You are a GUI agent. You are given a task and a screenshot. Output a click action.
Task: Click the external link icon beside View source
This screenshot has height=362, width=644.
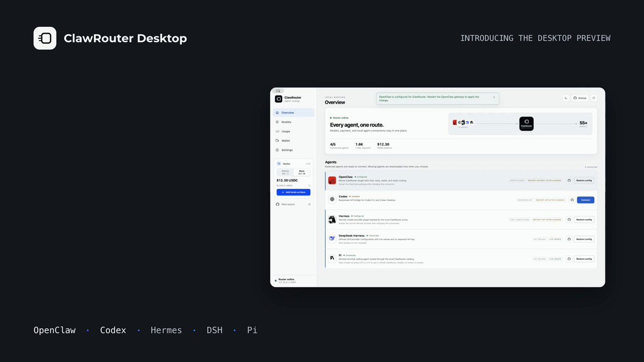[x=310, y=204]
